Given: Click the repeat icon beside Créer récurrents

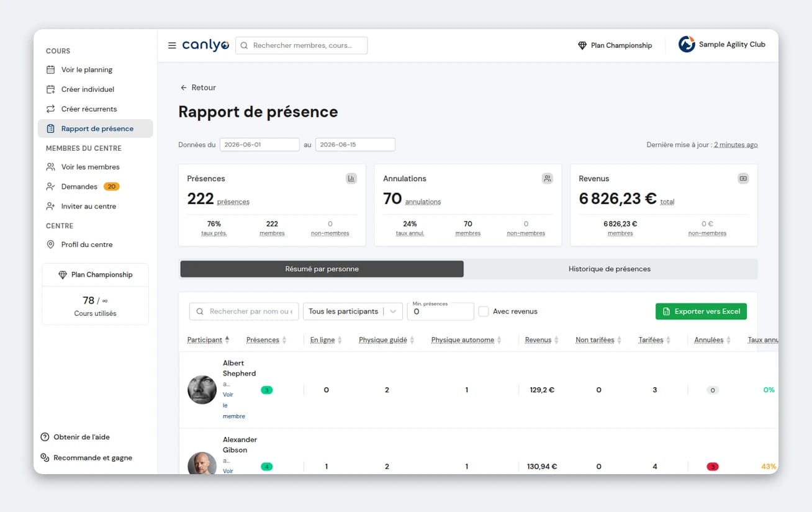Looking at the screenshot, I should click(x=51, y=109).
